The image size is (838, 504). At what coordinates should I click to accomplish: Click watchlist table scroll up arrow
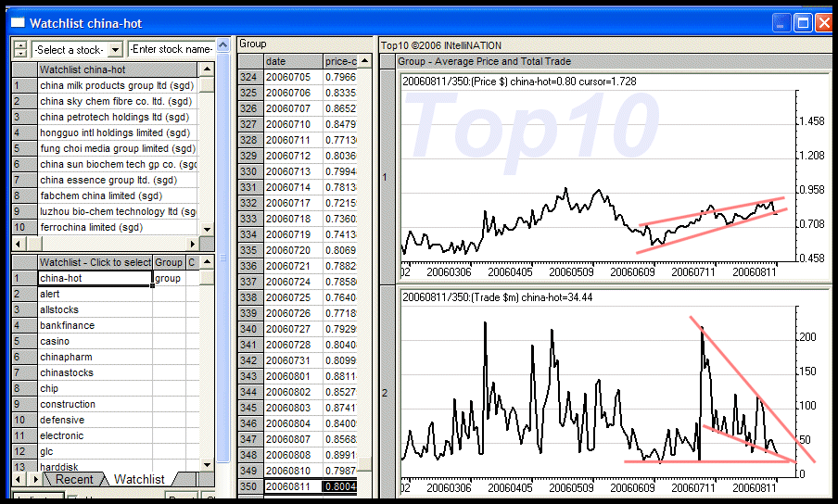coord(207,262)
